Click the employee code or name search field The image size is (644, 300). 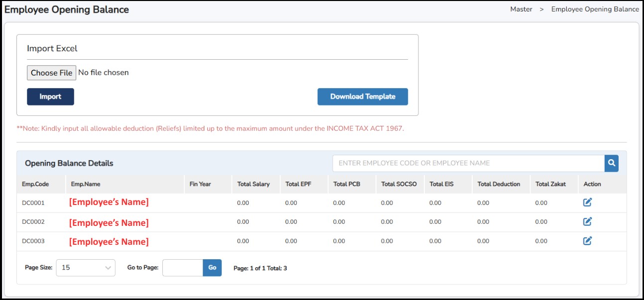(468, 163)
